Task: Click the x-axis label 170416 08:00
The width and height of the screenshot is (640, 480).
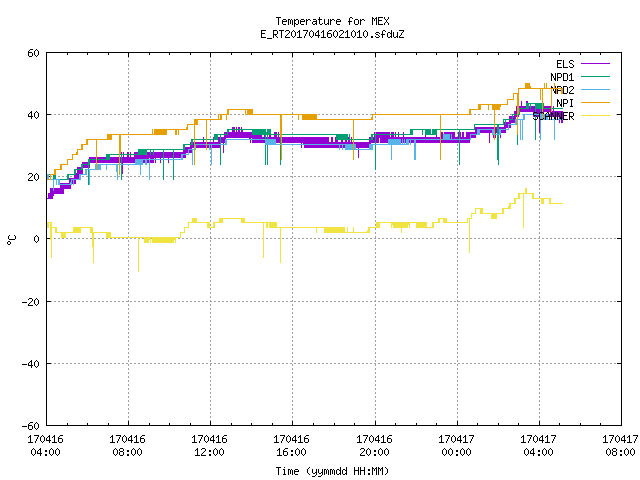Action: click(x=127, y=446)
